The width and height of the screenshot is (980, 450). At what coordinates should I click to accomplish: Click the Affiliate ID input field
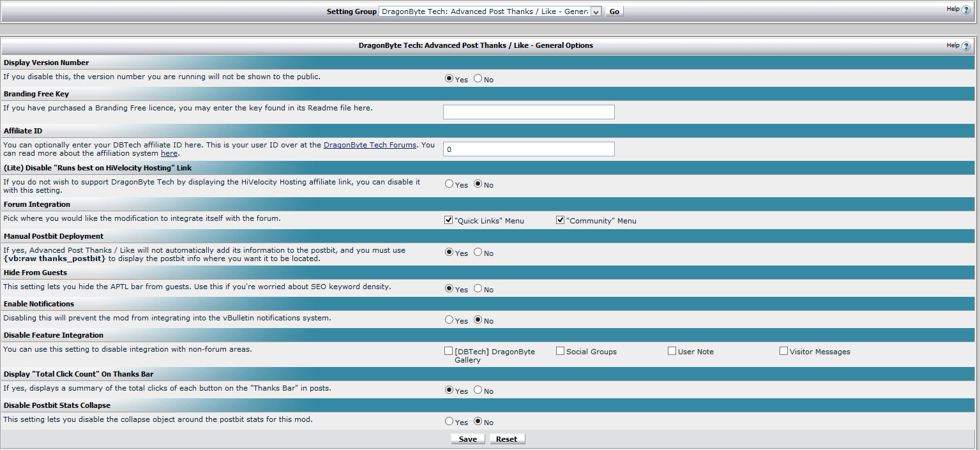pyautogui.click(x=529, y=149)
